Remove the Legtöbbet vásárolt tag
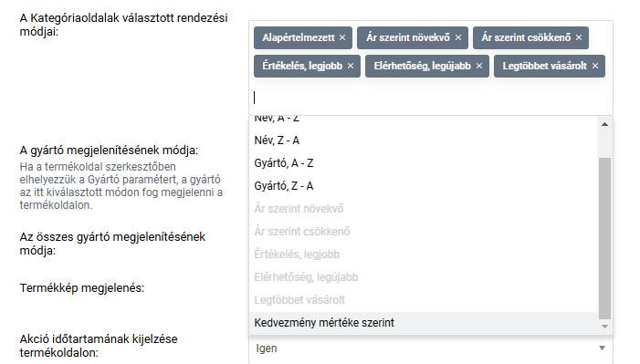Screen dimensions: 640x364 tap(595, 66)
